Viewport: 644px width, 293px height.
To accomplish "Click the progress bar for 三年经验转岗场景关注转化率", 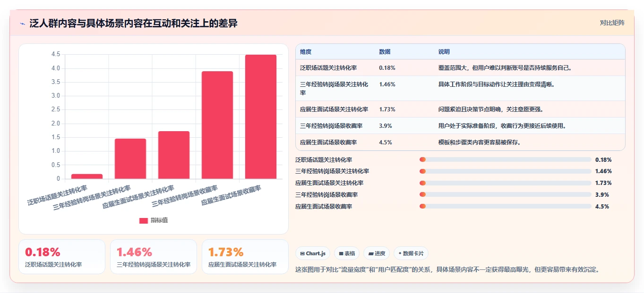I will [505, 171].
